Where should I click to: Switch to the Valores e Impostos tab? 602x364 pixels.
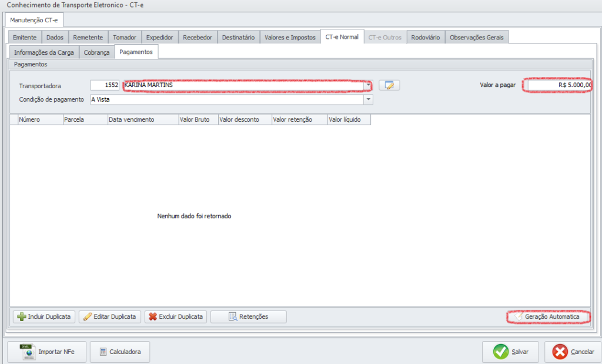point(290,38)
